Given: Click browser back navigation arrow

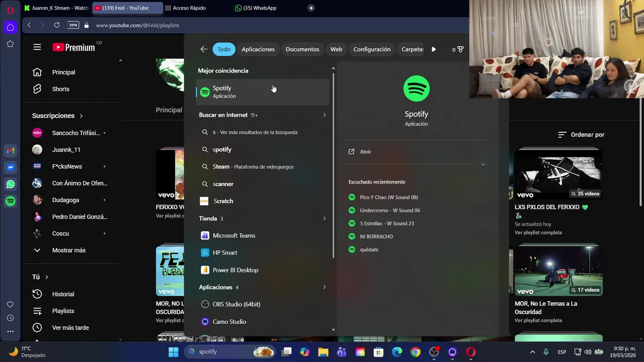Looking at the screenshot, I should (x=29, y=25).
